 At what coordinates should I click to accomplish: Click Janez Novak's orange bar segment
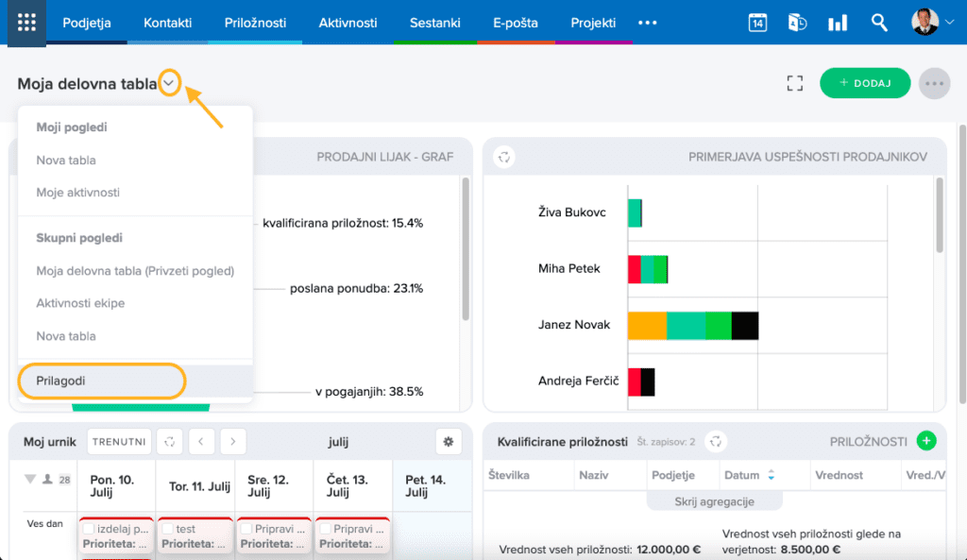click(647, 325)
